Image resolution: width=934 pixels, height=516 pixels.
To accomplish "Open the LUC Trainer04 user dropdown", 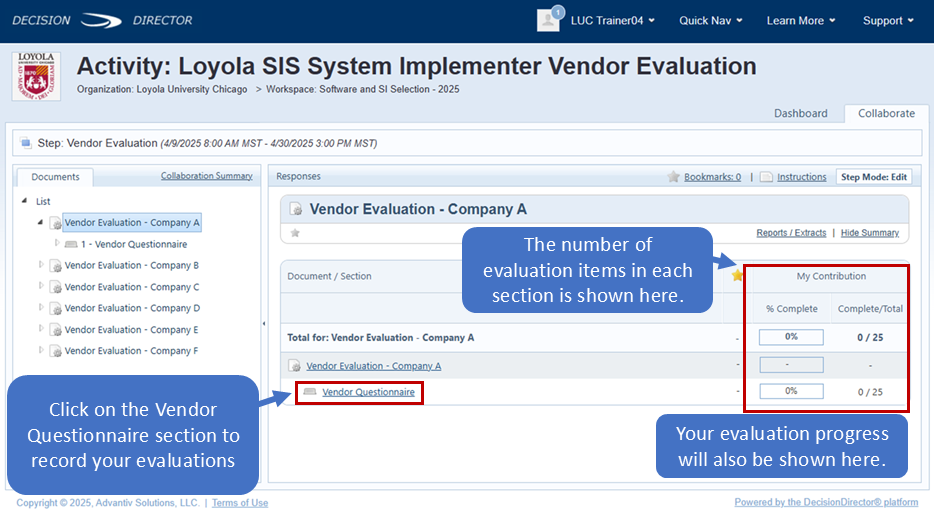I will pyautogui.click(x=612, y=20).
